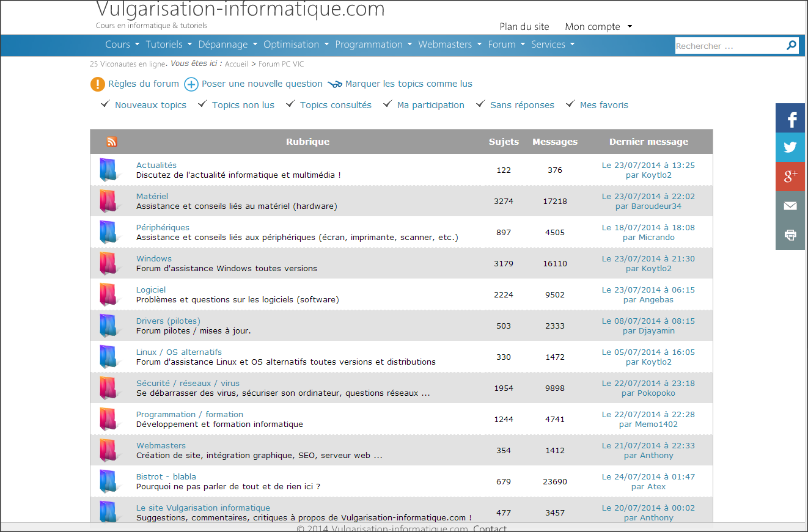Open the Sécurité / réseaux / virus link
Image resolution: width=808 pixels, height=532 pixels.
188,384
